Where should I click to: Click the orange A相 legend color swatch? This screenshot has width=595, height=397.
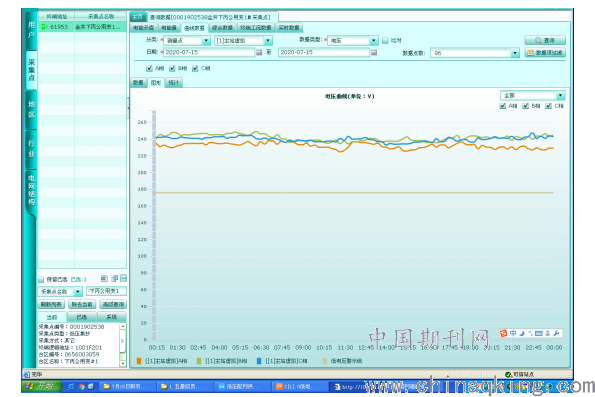139,361
